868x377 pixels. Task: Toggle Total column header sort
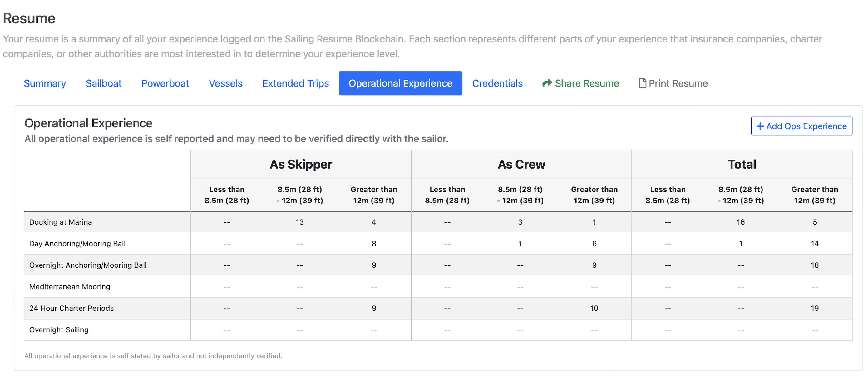coord(742,164)
